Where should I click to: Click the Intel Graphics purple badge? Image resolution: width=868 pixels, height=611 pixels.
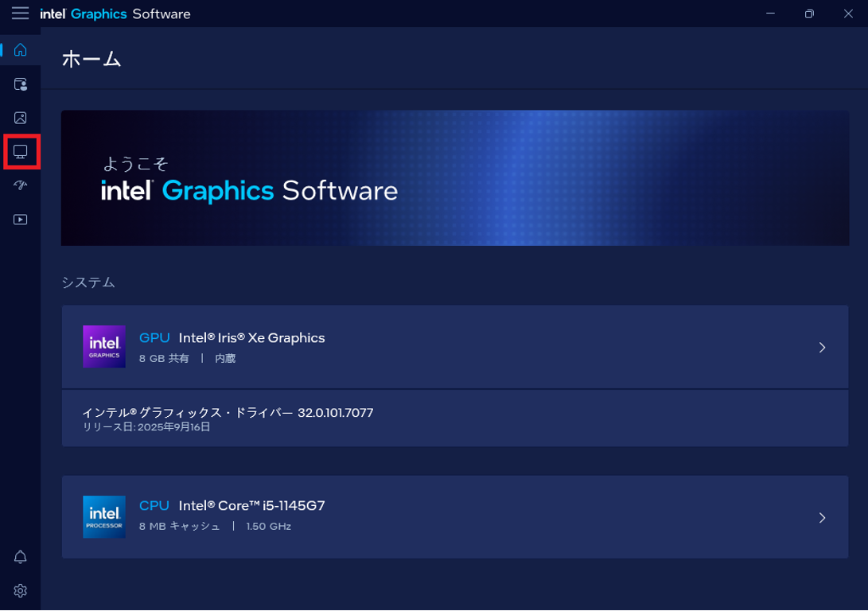tap(104, 346)
